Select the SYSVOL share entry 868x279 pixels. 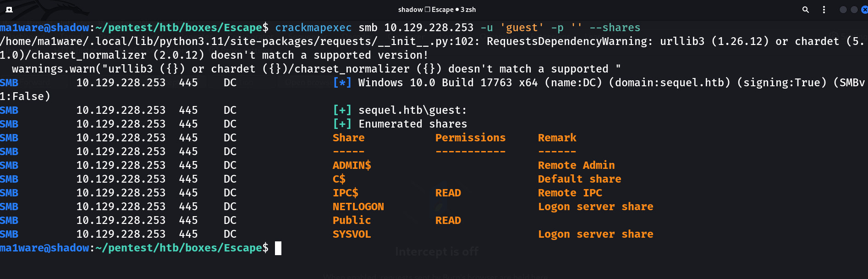click(352, 234)
